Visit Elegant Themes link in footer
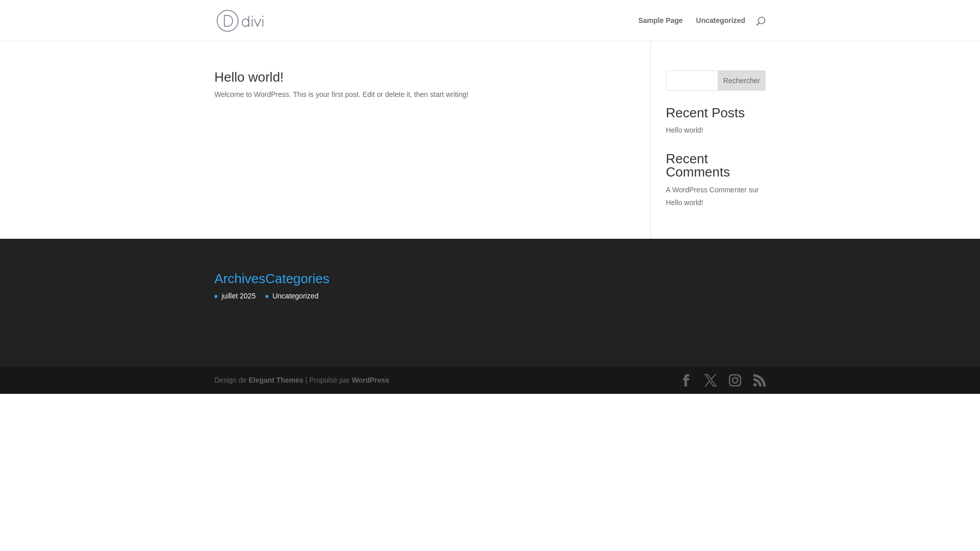This screenshot has height=551, width=980. click(276, 380)
